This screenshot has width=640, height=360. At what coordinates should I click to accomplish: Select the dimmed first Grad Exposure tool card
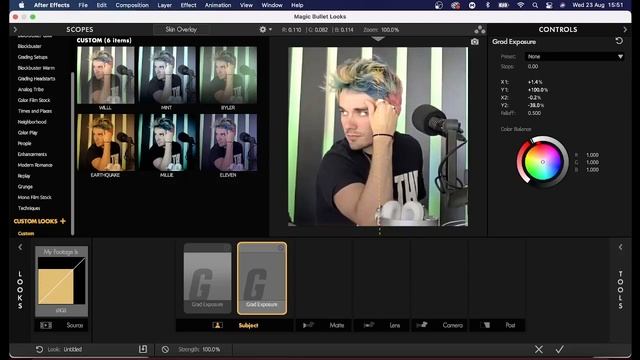click(207, 278)
